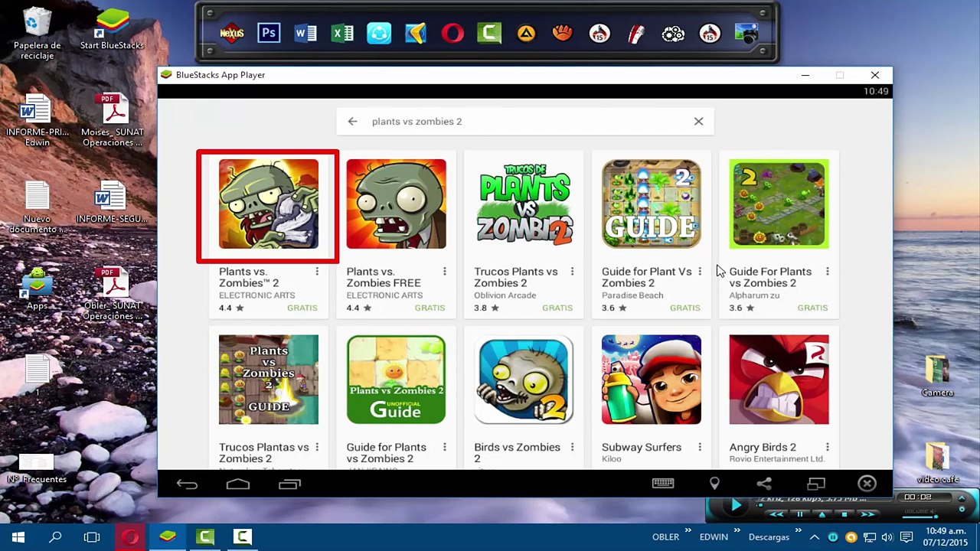This screenshot has width=980, height=551.
Task: Open options menu for Guide for Plant Vs Zombies 2
Action: coord(700,272)
